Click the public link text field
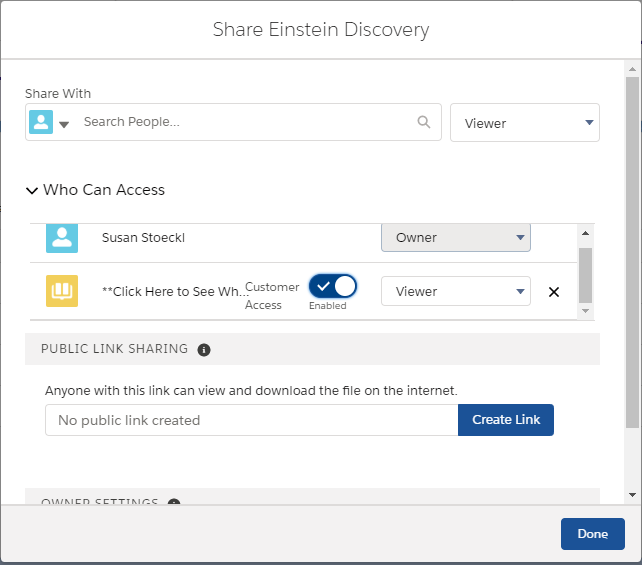Screen dimensions: 642x565 (251, 420)
